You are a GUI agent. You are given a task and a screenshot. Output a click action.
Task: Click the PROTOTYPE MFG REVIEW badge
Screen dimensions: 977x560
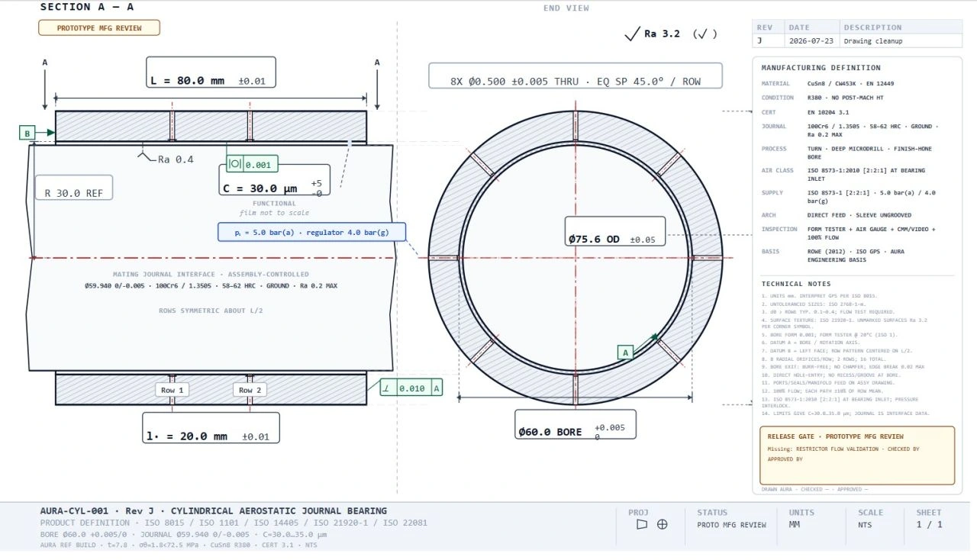pos(99,28)
